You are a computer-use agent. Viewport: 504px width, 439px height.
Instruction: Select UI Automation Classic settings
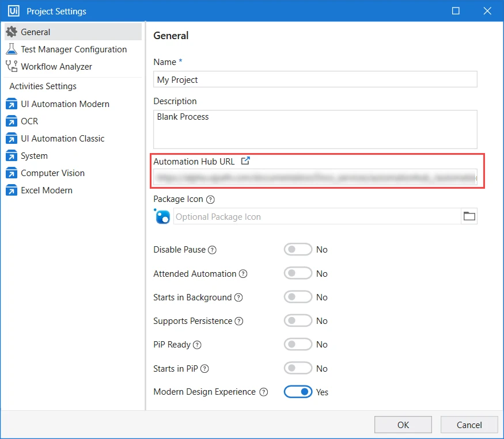73,139
